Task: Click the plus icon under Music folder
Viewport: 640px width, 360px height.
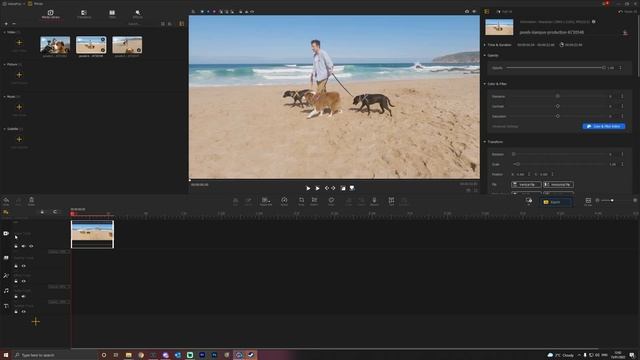Action: [19, 107]
